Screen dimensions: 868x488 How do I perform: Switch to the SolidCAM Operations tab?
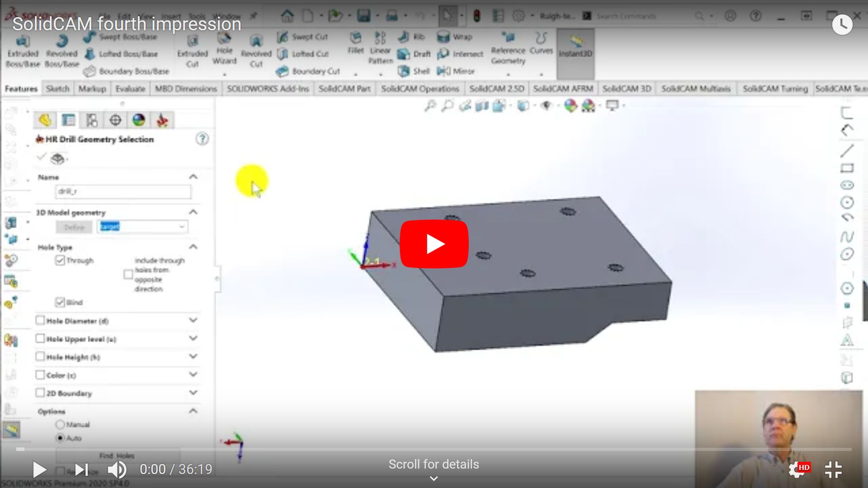(x=420, y=89)
